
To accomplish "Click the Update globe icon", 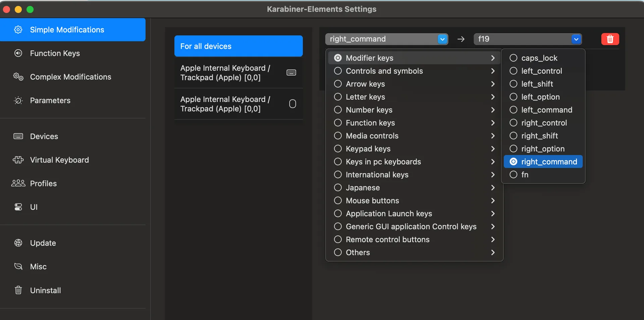I will pyautogui.click(x=18, y=243).
